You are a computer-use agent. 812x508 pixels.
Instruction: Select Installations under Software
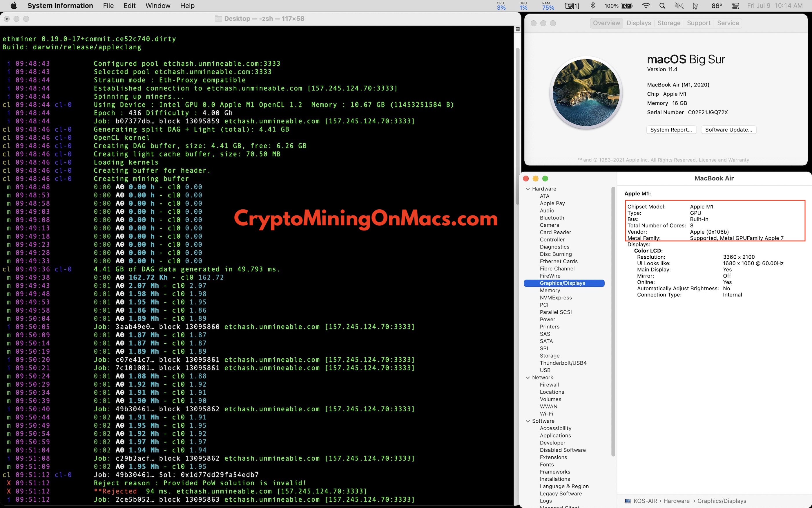(x=555, y=479)
